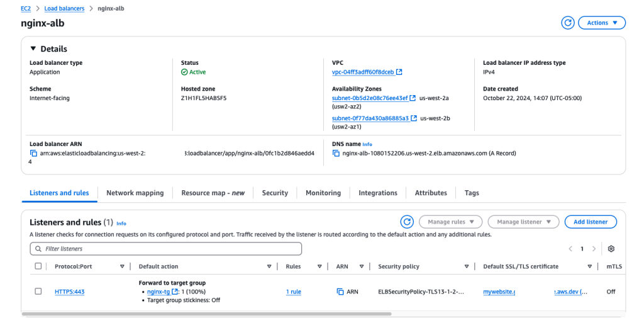644x335 pixels.
Task: Open the Integrations tab
Action: 378,193
